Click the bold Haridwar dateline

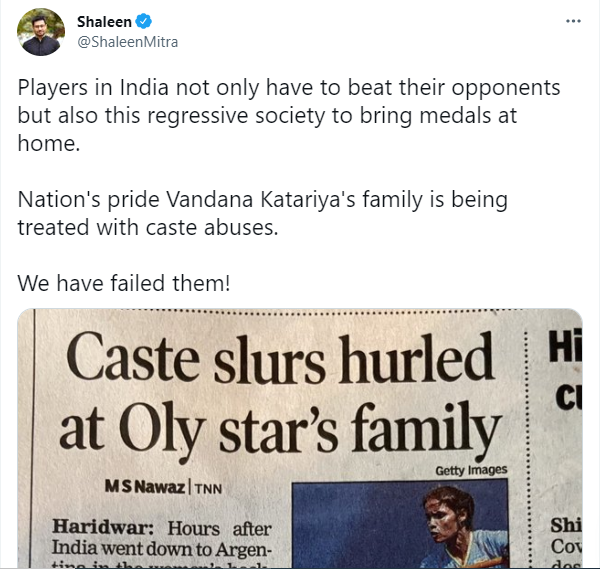tap(93, 527)
